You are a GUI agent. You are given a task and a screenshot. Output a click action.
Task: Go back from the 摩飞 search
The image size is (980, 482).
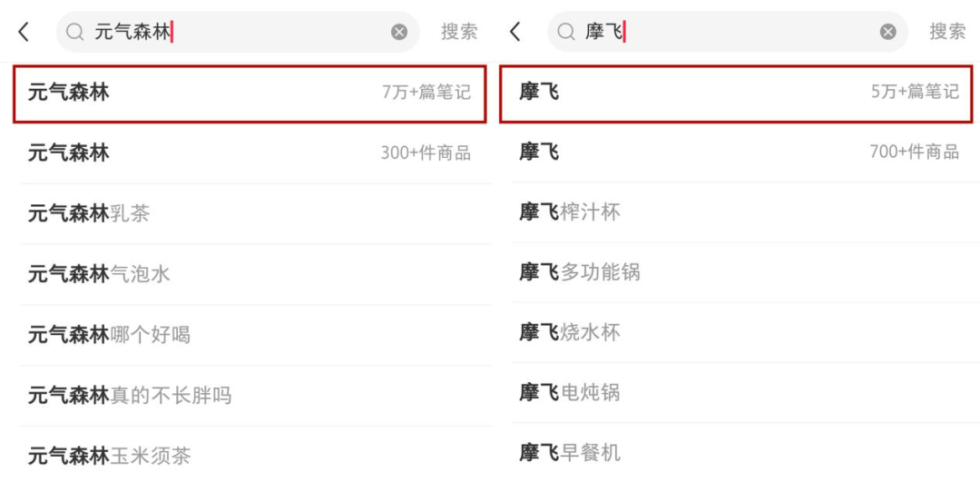coord(515,32)
